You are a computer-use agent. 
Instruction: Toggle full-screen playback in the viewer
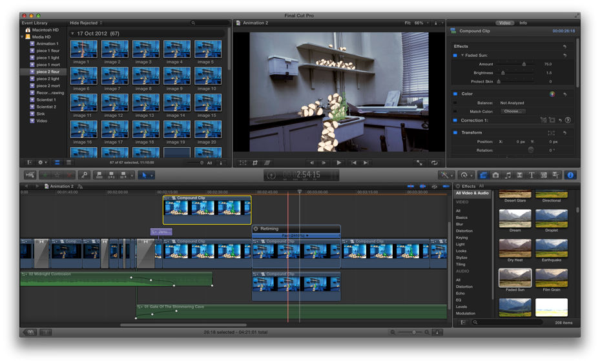click(419, 163)
